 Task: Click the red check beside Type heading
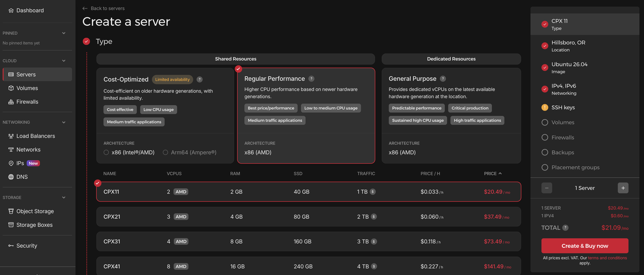pyautogui.click(x=86, y=41)
